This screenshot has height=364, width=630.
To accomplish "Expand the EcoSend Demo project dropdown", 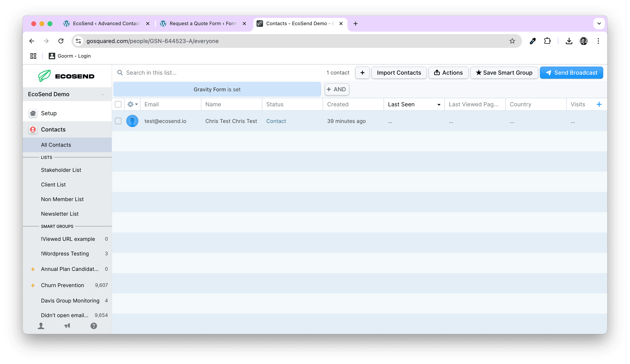I will tap(102, 95).
